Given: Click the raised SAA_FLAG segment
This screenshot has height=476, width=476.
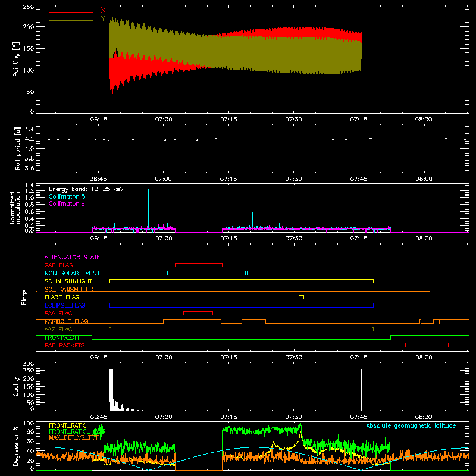Looking at the screenshot, I should pyautogui.click(x=198, y=312).
